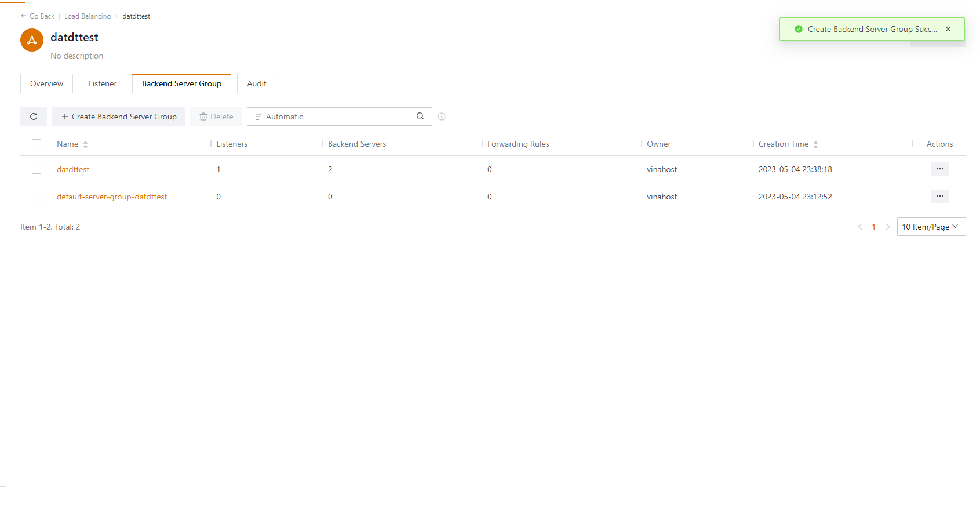Viewport: 980px width, 509px height.
Task: Open actions menu for datdttest row
Action: 939,169
